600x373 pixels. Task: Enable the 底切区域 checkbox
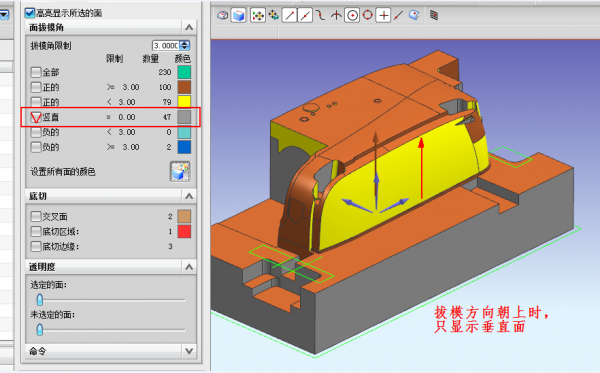point(36,231)
